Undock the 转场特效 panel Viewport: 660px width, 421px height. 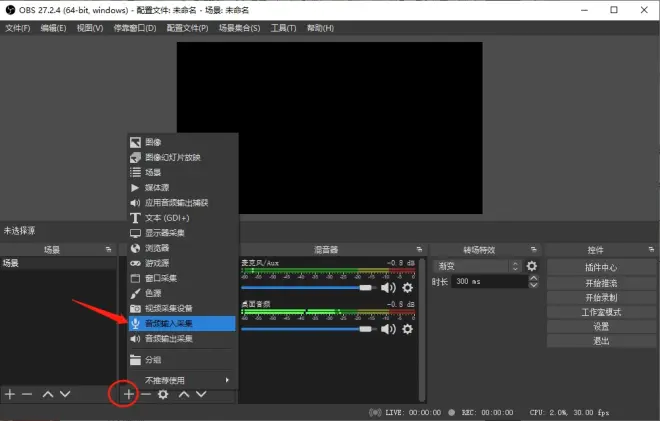[534, 250]
